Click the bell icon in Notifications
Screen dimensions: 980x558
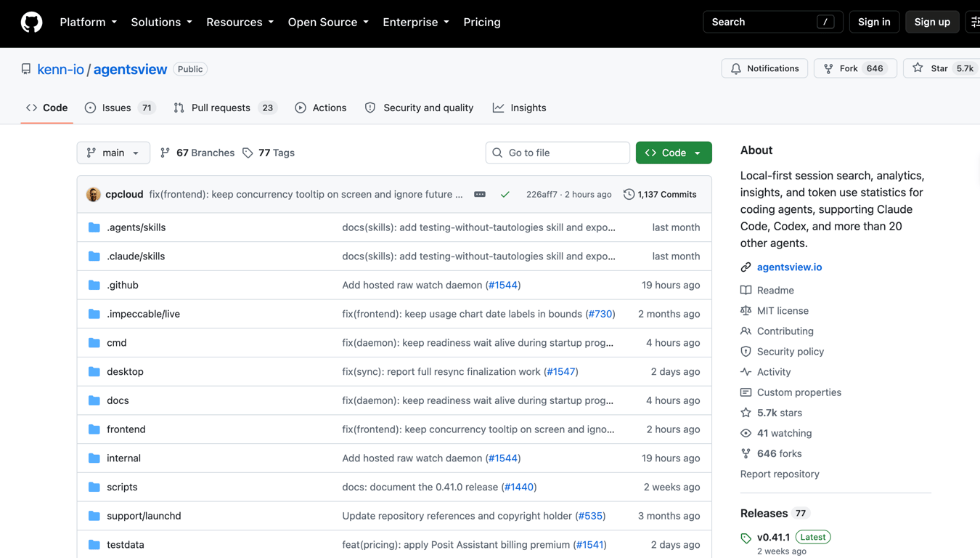click(736, 68)
